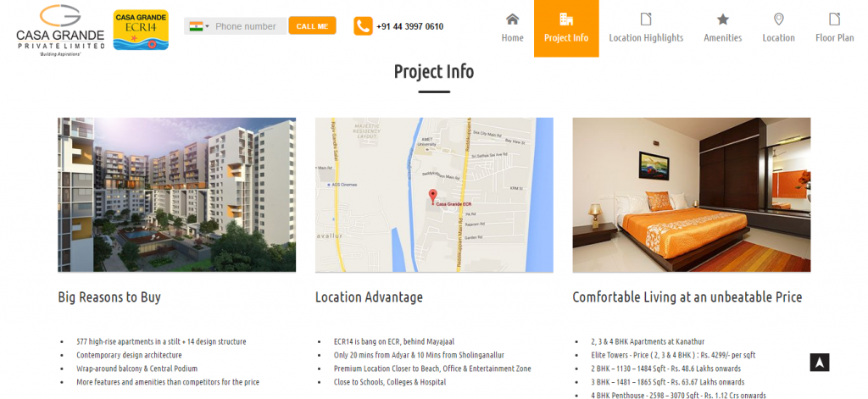868x399 pixels.
Task: Click the Location Advantage heading
Action: pos(369,297)
